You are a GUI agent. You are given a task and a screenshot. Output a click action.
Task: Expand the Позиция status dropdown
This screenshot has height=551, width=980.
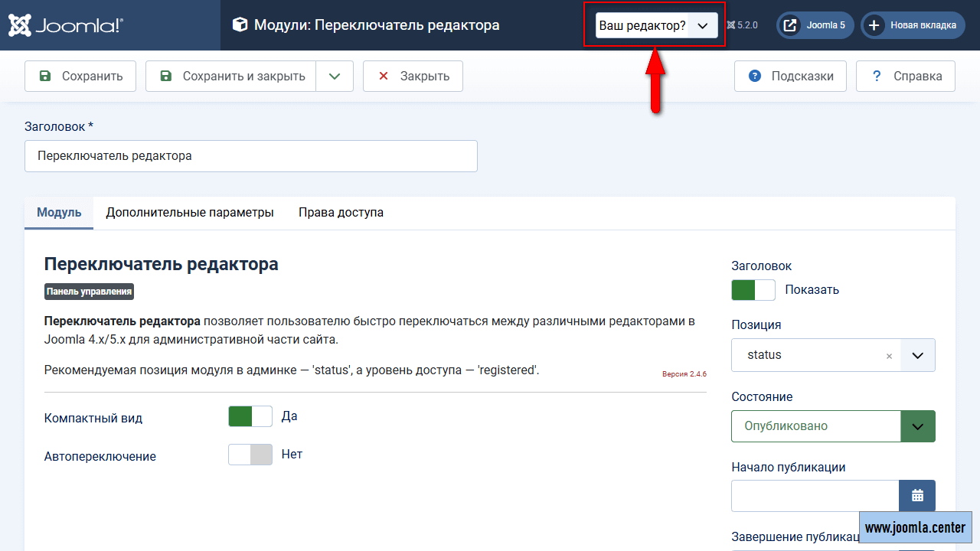(x=917, y=356)
